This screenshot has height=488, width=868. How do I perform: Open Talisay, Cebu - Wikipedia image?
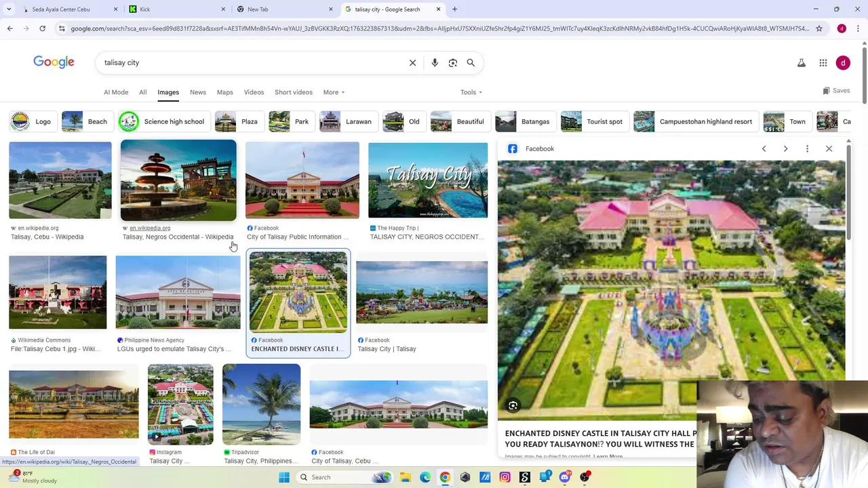click(x=60, y=180)
